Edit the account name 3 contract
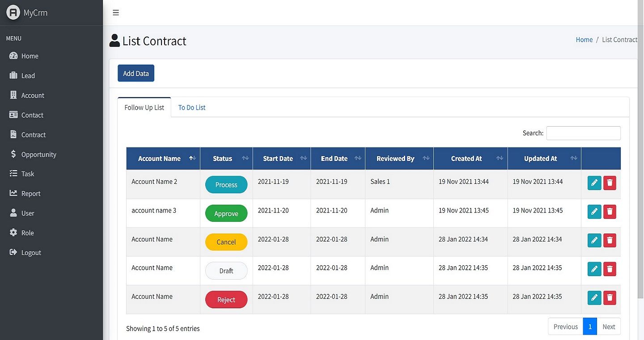 (x=594, y=212)
